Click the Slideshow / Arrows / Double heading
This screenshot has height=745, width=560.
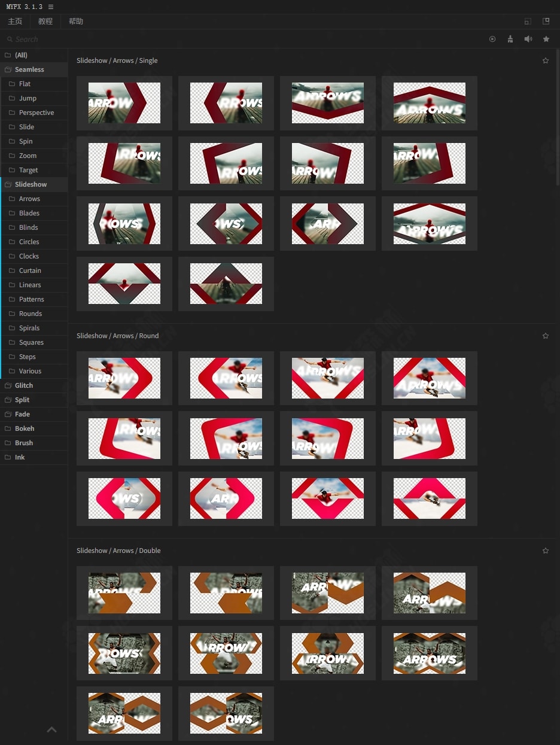(118, 551)
